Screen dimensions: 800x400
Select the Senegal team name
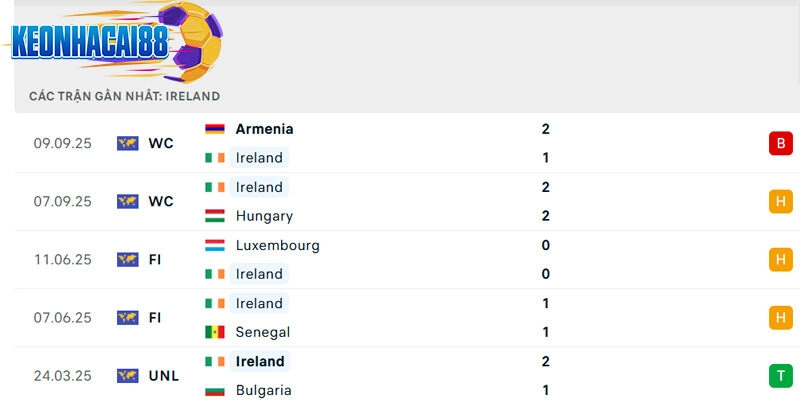click(262, 332)
